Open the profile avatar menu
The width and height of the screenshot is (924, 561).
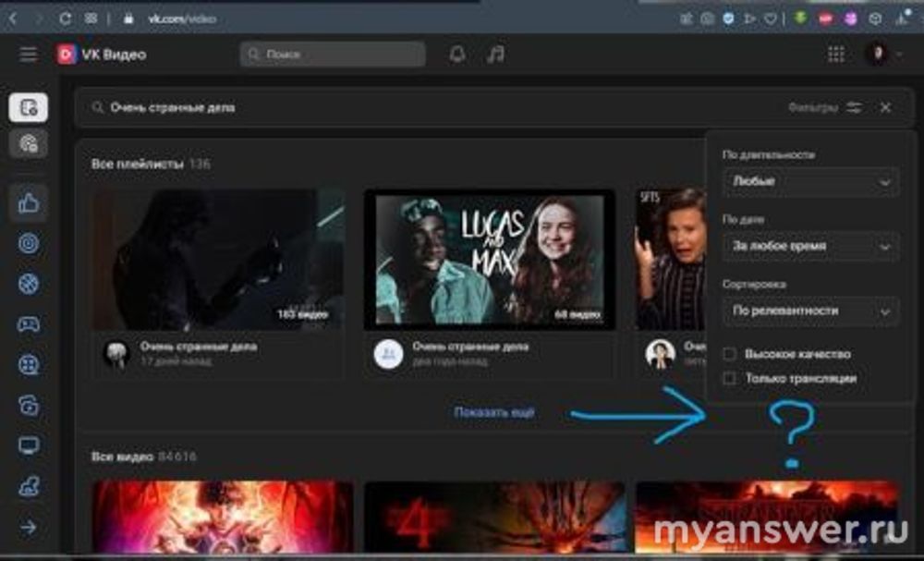(x=877, y=55)
